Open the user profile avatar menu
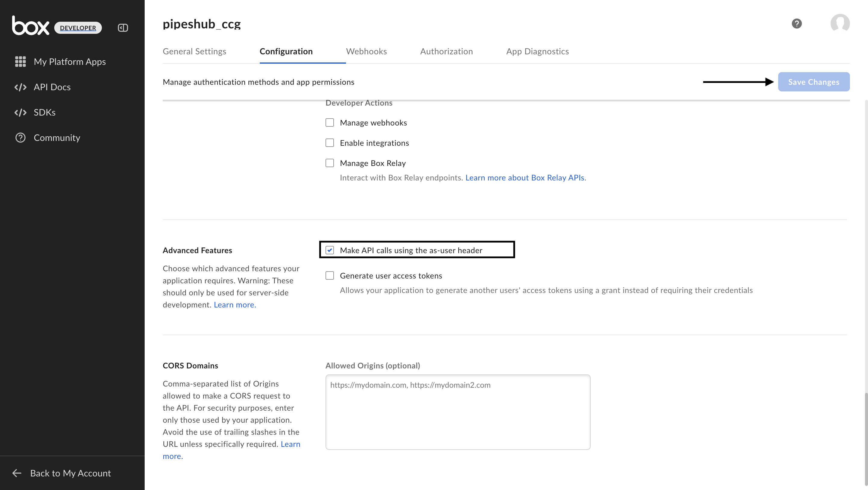The width and height of the screenshot is (868, 490). coord(840,23)
